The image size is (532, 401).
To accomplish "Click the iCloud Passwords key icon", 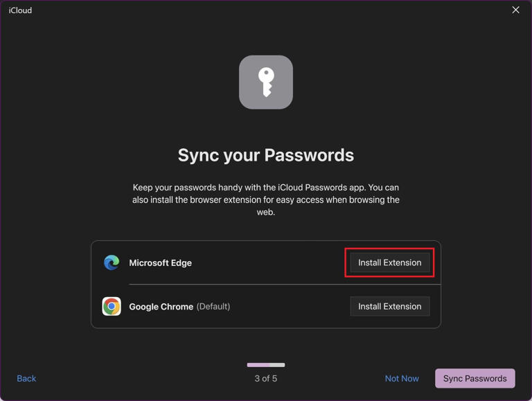I will (266, 82).
